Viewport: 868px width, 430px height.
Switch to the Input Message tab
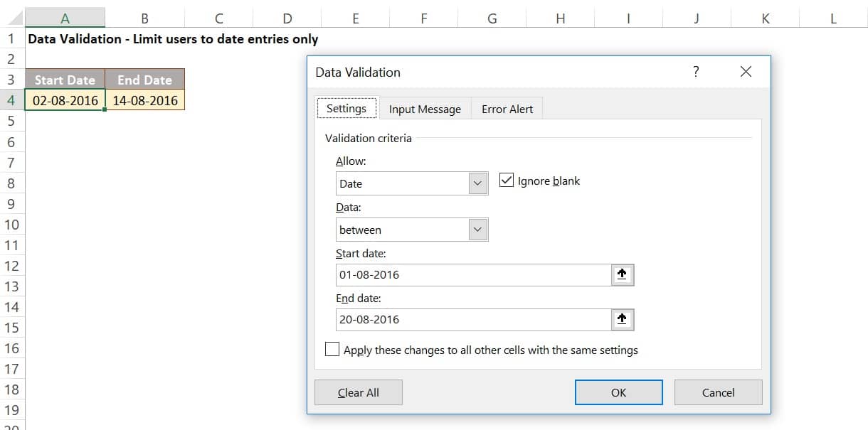[425, 109]
